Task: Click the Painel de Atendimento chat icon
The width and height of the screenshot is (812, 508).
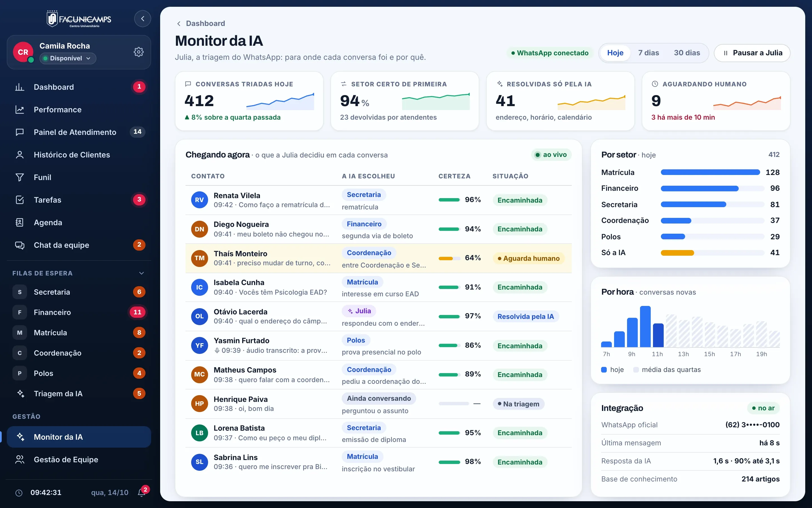Action: [20, 132]
